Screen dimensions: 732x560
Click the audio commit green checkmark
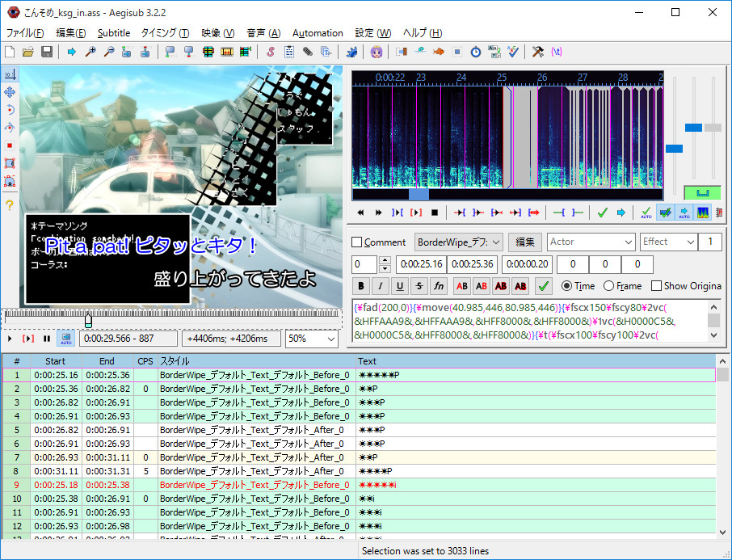coord(602,213)
